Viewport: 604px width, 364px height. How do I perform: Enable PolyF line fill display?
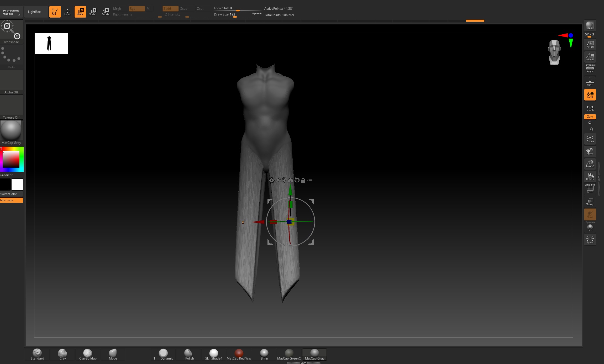click(x=590, y=189)
